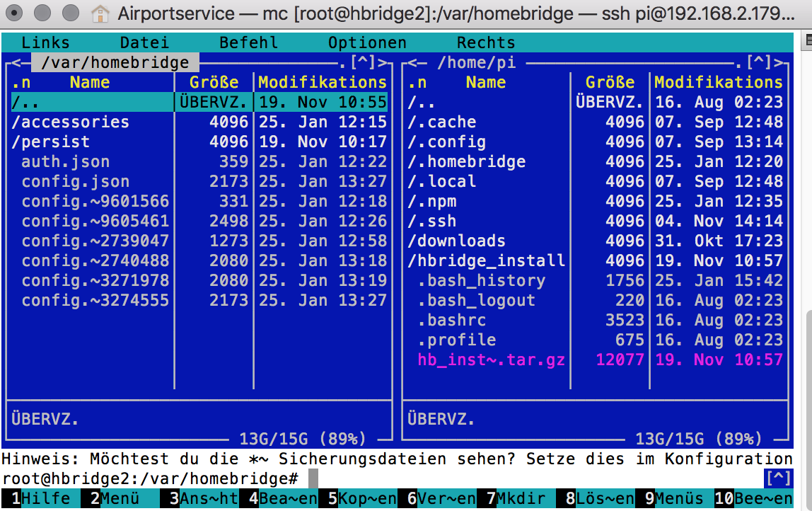
Task: Click the terminal window vertical scrollbar
Action: point(806,354)
